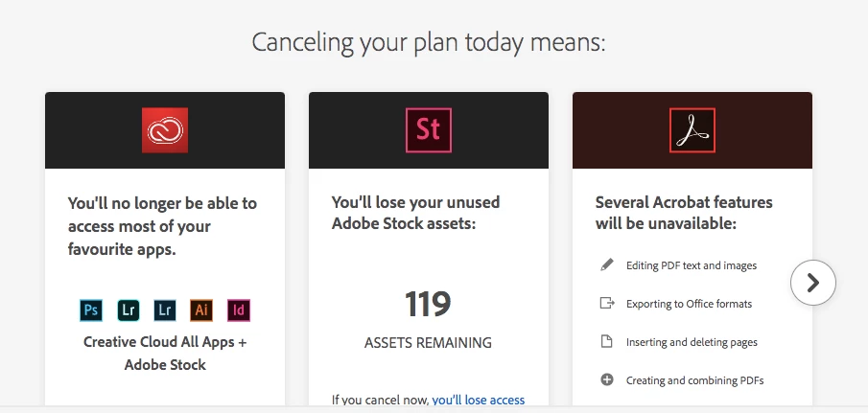Click the page icon for inserting pages

pyautogui.click(x=607, y=341)
